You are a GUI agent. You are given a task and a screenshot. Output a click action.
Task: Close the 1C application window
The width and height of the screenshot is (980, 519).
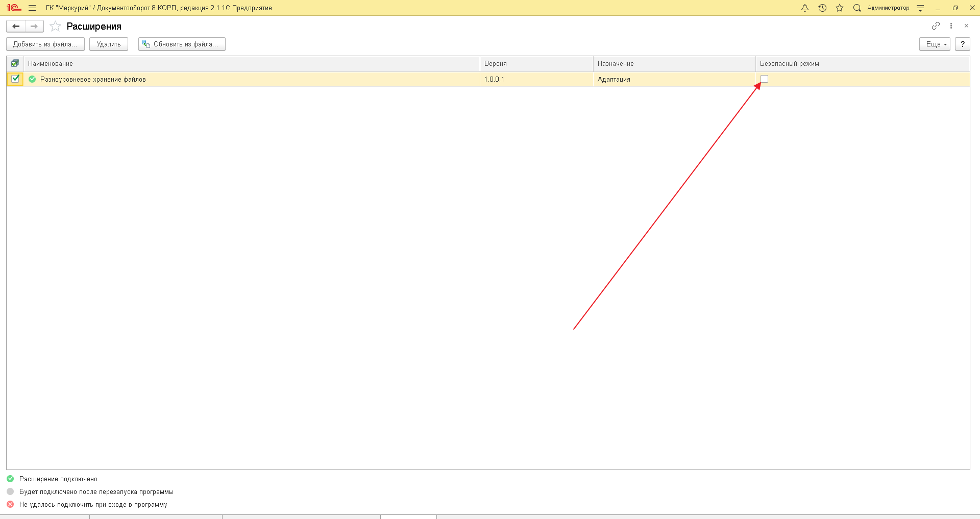[972, 8]
